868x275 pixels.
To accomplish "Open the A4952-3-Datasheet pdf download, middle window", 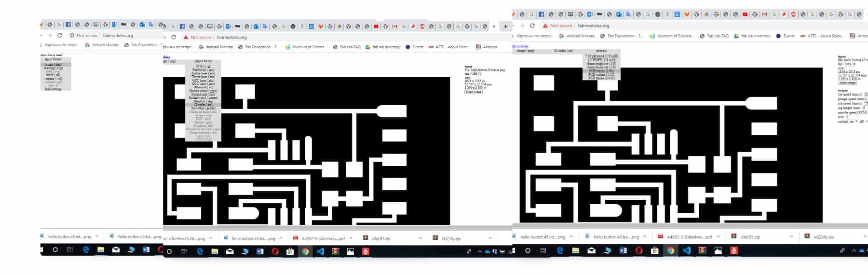I will [x=319, y=238].
